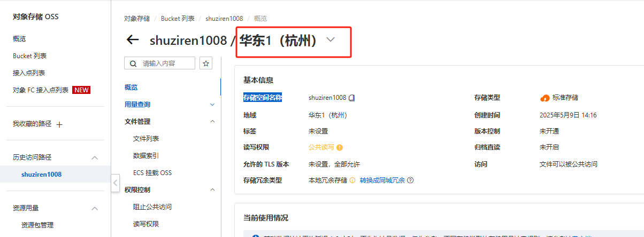
Task: Collapse the sidebar with the side arrow handle
Action: [x=116, y=183]
